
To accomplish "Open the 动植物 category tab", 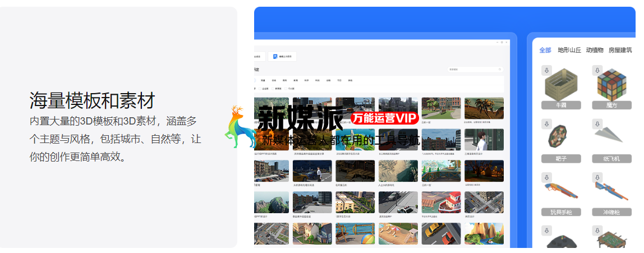I will pyautogui.click(x=595, y=50).
